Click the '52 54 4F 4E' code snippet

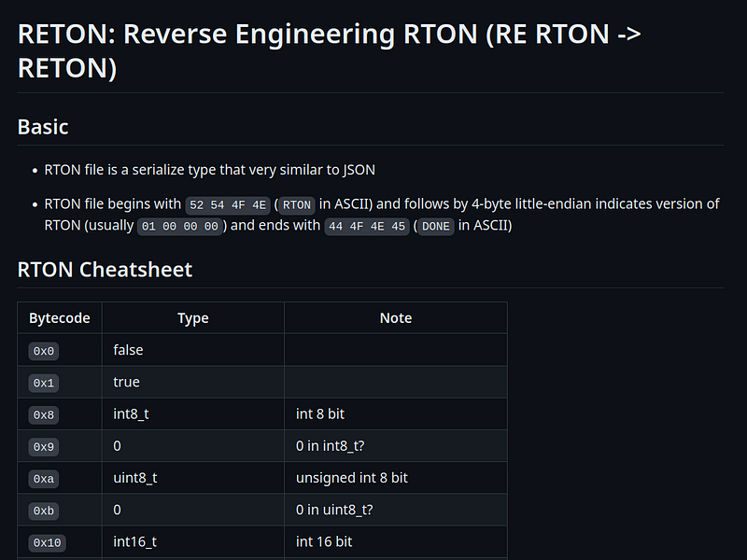pyautogui.click(x=228, y=204)
